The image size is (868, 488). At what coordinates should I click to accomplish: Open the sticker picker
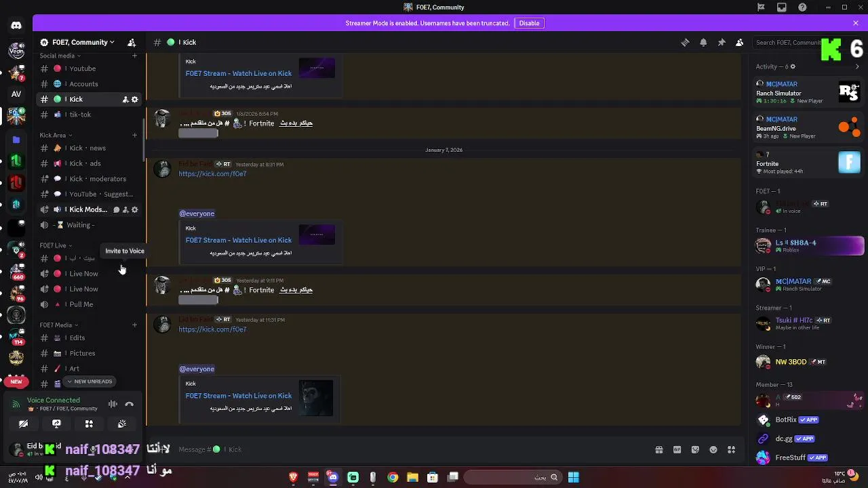695,449
